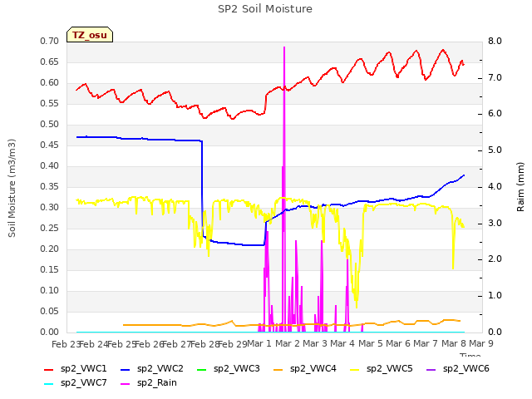Click the 8.0 right axis tick label
The image size is (532, 399).
click(x=495, y=41)
